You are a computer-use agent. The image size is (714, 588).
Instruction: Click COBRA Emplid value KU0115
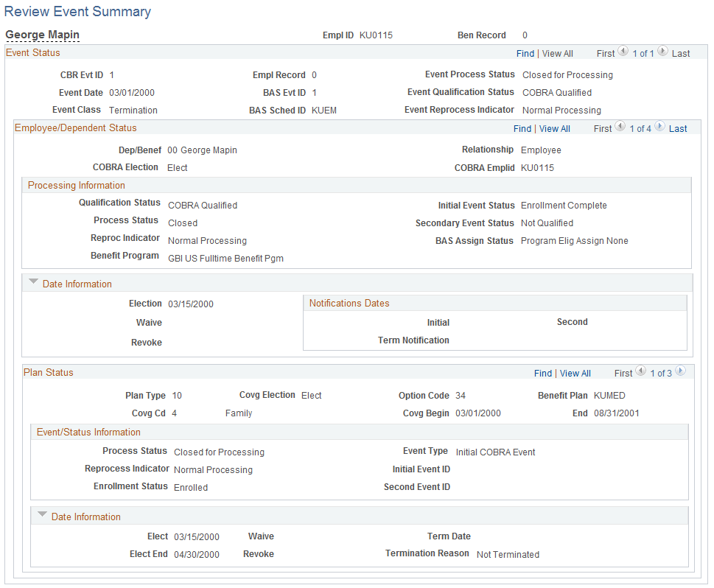click(x=537, y=167)
